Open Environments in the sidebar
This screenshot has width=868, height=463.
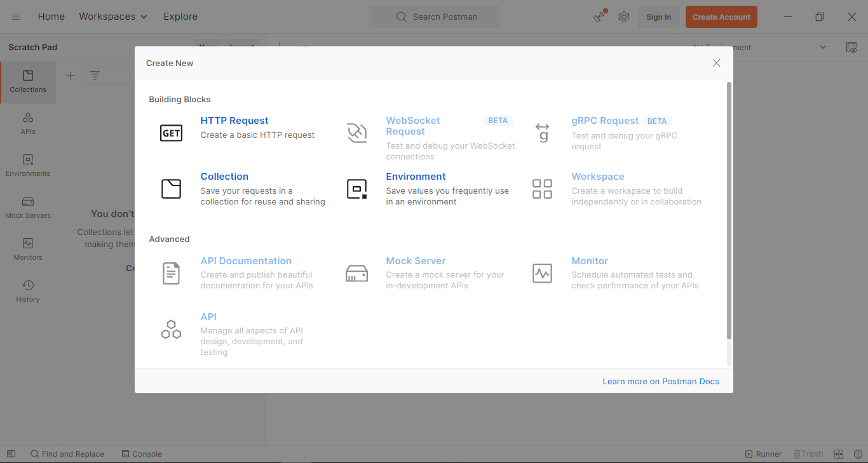coord(28,166)
